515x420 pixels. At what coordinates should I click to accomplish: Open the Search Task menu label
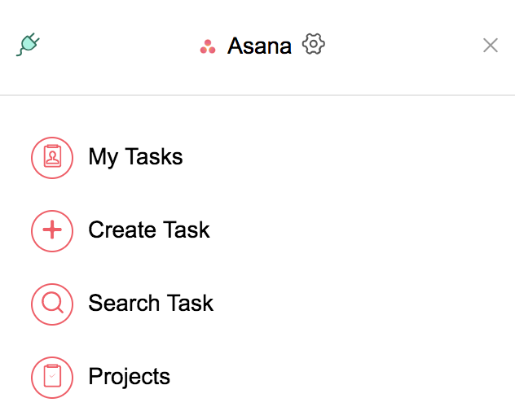click(x=151, y=303)
